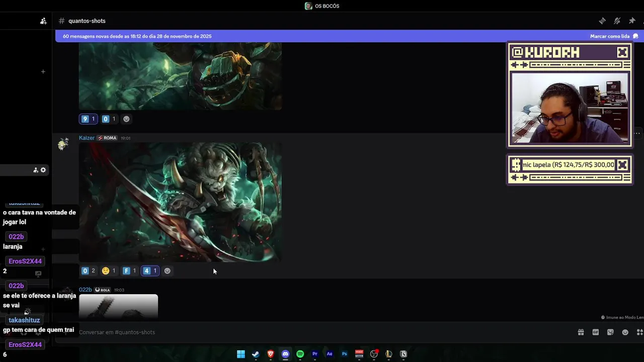Click the BOLA server tag beside 022b
644x362 pixels.
[103, 290]
